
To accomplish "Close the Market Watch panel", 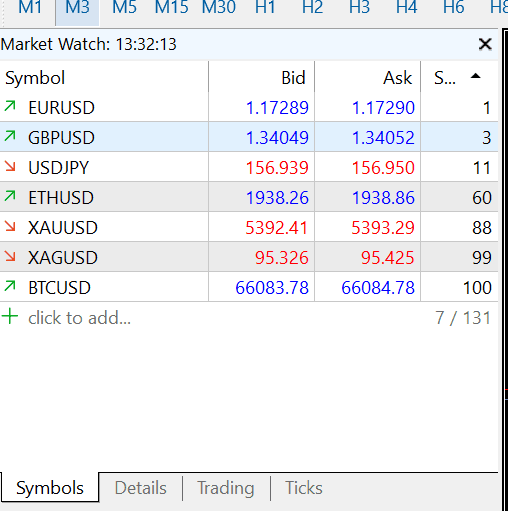I will pyautogui.click(x=485, y=44).
